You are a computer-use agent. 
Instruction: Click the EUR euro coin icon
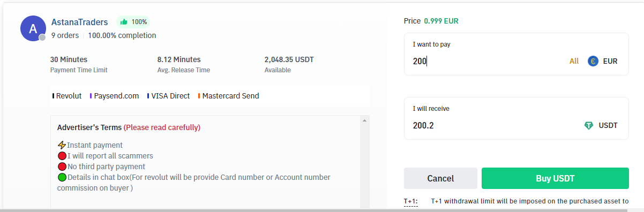pos(593,61)
